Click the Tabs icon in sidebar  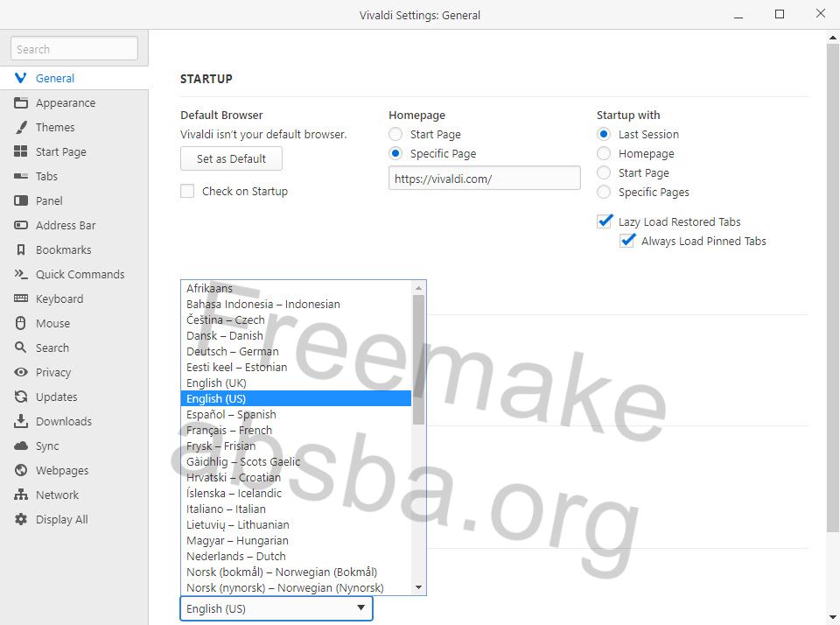click(20, 176)
